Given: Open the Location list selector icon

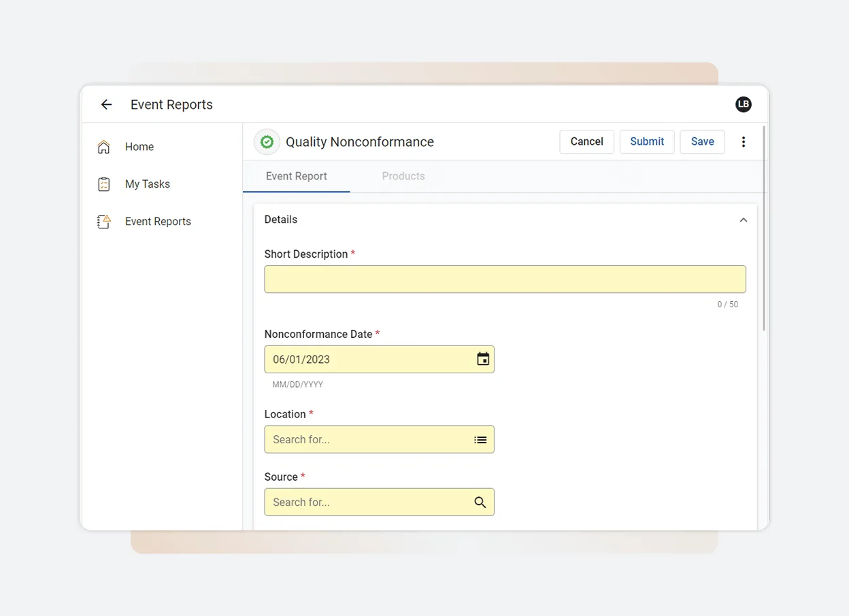Looking at the screenshot, I should pyautogui.click(x=480, y=439).
